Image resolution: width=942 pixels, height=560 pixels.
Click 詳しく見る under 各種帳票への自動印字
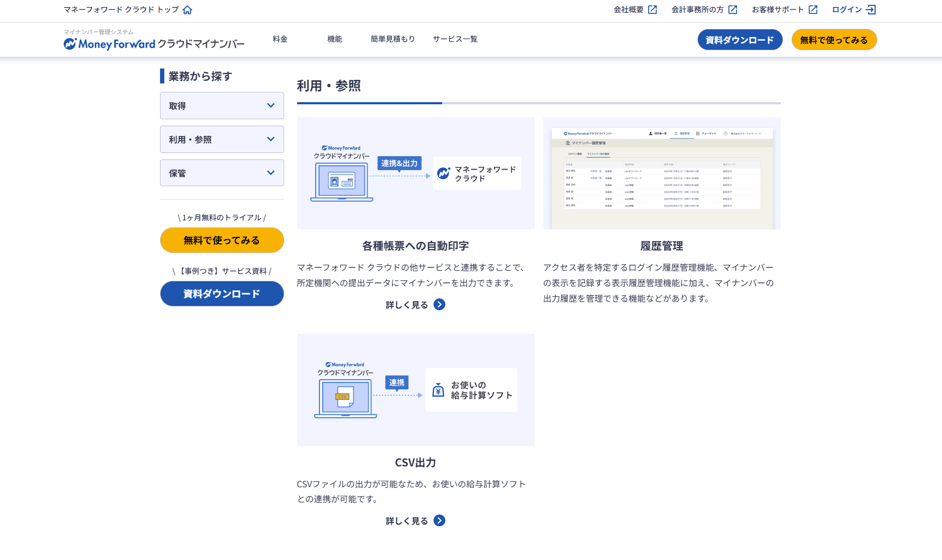coord(407,305)
